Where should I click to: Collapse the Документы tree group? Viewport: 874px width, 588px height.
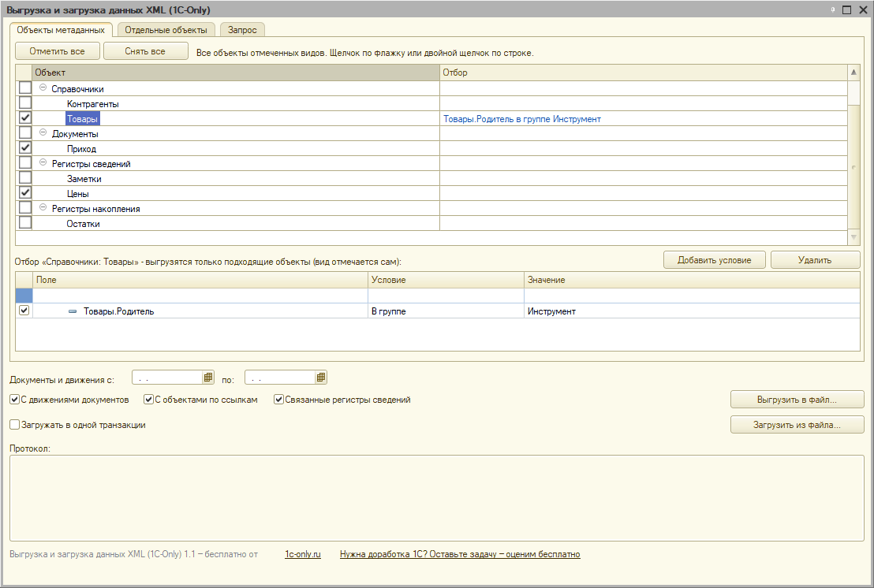[43, 133]
